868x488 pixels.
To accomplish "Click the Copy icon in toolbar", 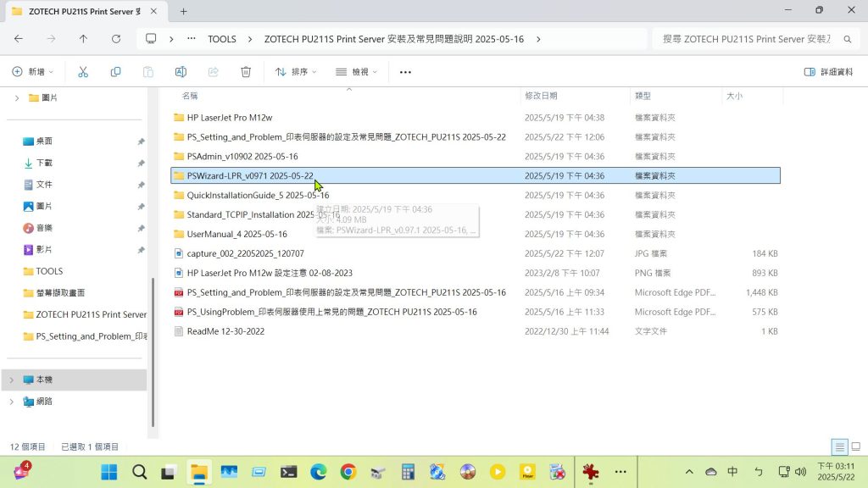I will point(115,72).
